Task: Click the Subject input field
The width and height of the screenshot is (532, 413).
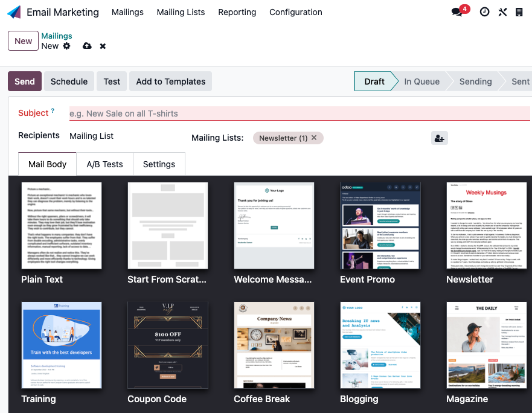Action: tap(299, 114)
